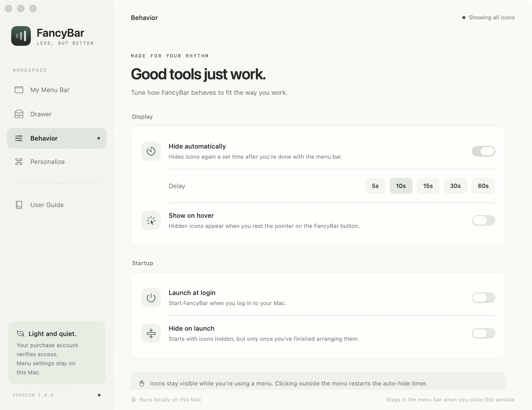Go to the Drawer section
This screenshot has width=532, height=410.
click(57, 114)
